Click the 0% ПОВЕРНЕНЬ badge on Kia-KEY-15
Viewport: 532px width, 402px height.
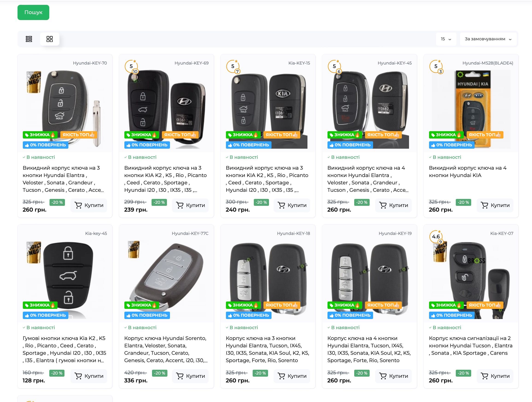pos(249,145)
